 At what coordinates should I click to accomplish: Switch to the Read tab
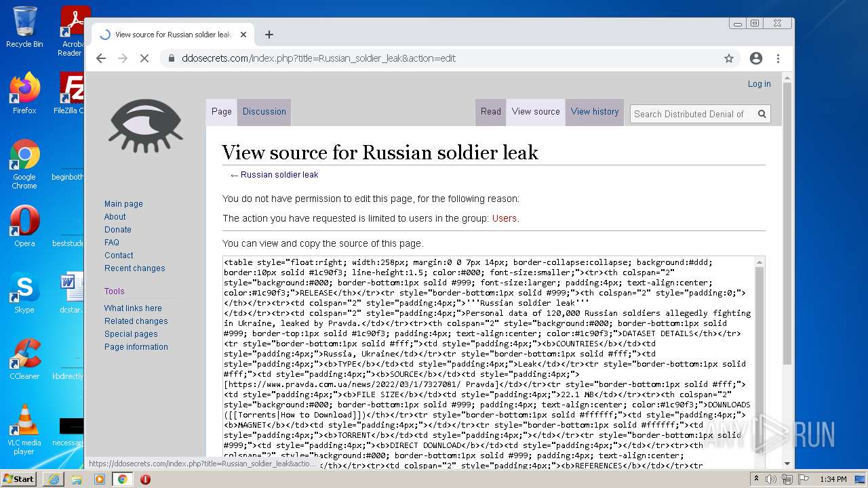pos(491,112)
